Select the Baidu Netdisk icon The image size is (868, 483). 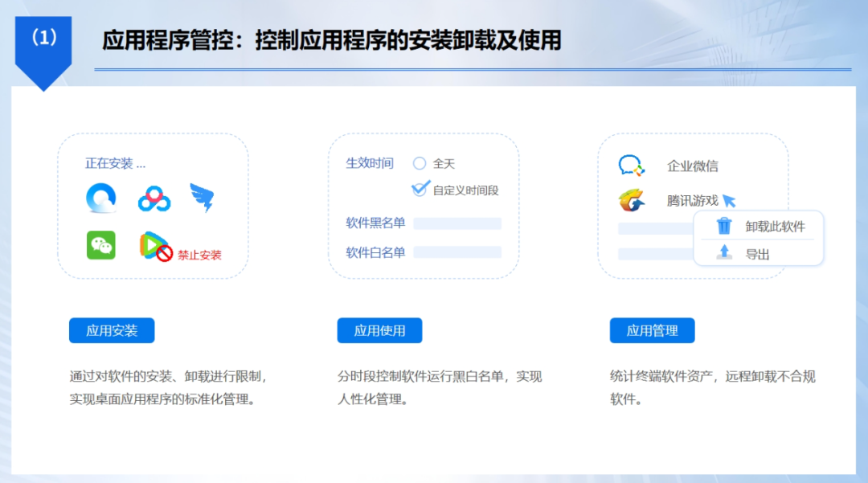point(155,197)
